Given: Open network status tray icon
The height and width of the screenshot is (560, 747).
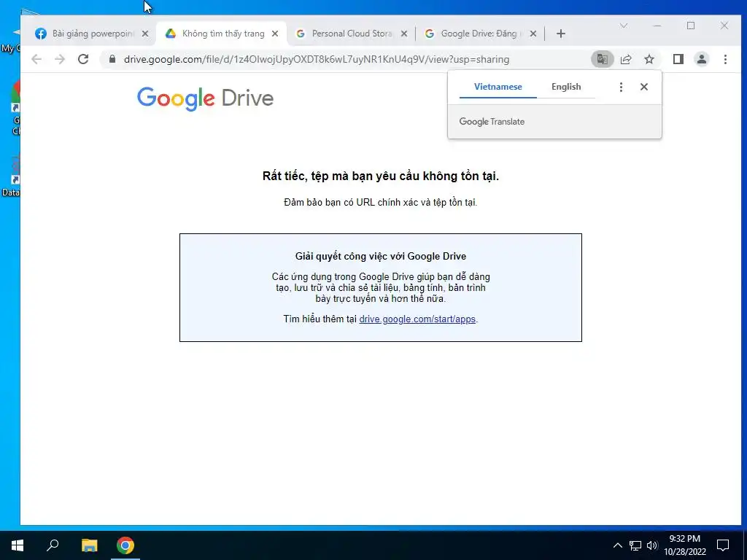Looking at the screenshot, I should point(635,545).
